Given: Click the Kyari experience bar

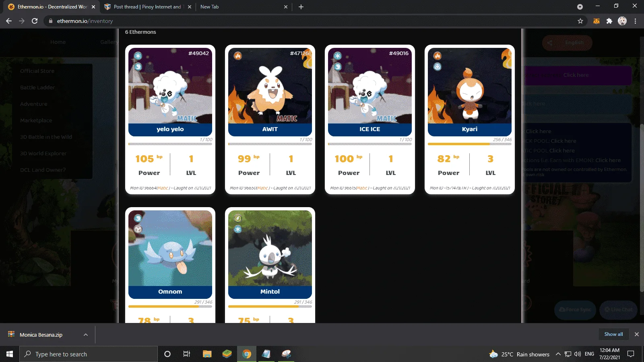Looking at the screenshot, I should (470, 144).
